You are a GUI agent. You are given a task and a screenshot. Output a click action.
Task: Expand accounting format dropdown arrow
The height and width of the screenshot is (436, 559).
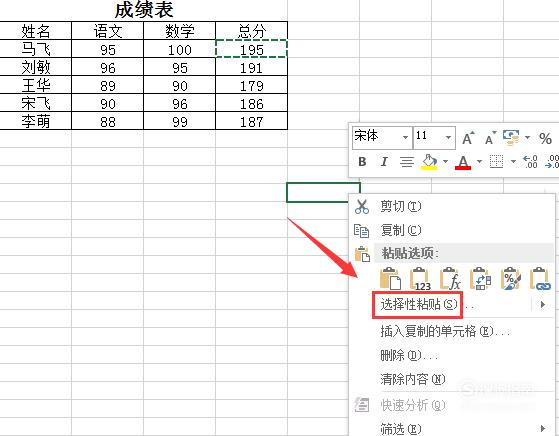click(x=527, y=137)
